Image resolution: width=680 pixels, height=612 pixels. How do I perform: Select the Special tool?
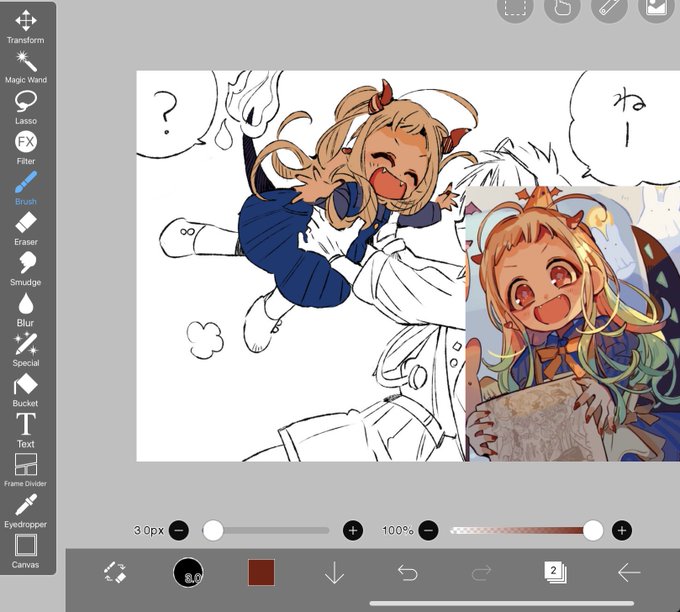click(26, 350)
